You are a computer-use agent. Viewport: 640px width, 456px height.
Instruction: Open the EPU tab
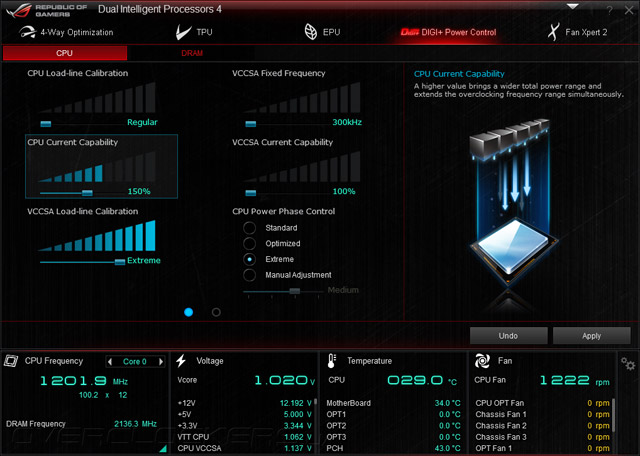(322, 32)
